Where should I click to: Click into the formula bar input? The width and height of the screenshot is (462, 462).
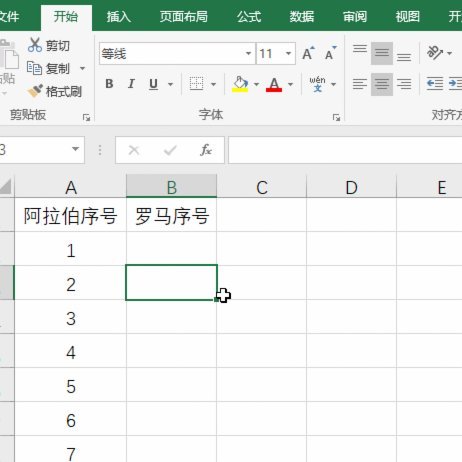click(345, 150)
